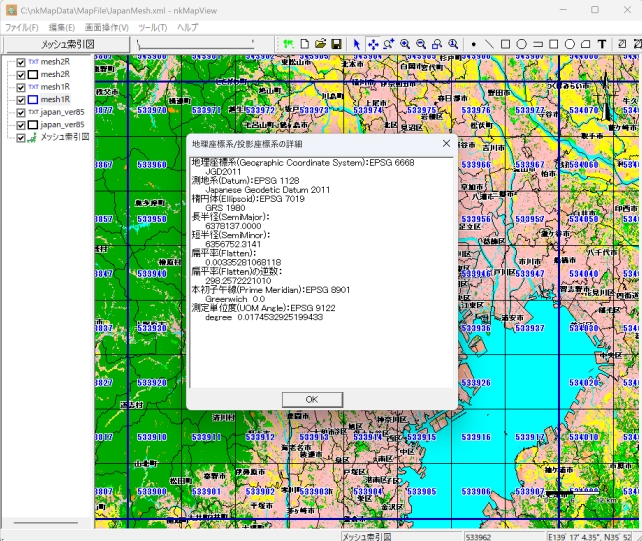Click the Save floppy disk icon
642x541 pixels.
tap(337, 44)
